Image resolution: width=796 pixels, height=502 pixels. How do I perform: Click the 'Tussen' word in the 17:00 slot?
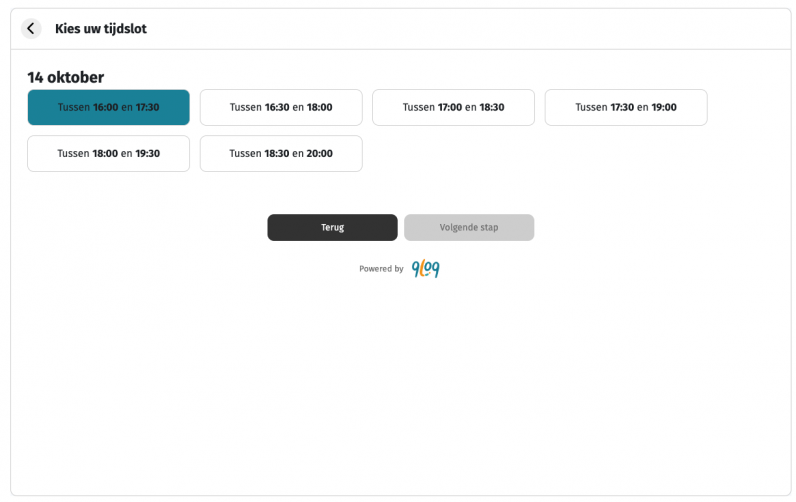coord(418,107)
